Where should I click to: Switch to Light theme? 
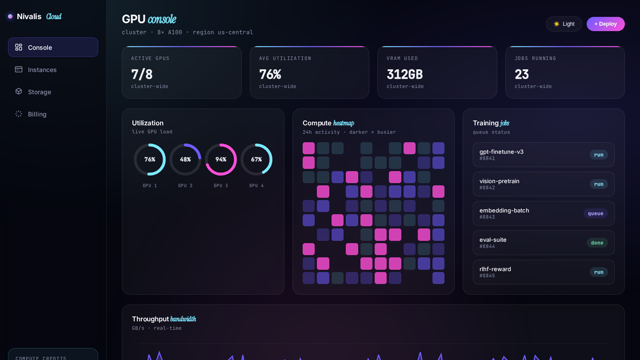pos(564,24)
